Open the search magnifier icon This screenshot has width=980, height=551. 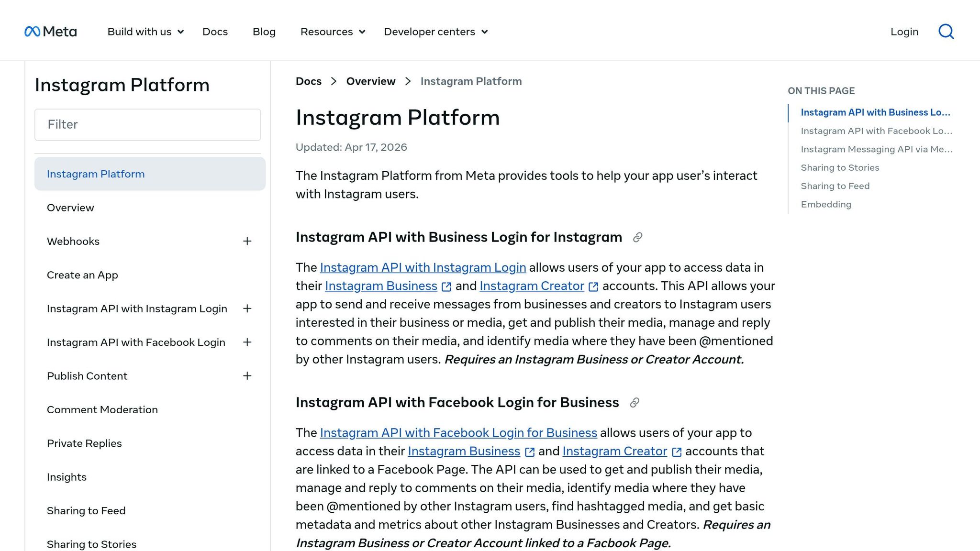[x=946, y=32]
